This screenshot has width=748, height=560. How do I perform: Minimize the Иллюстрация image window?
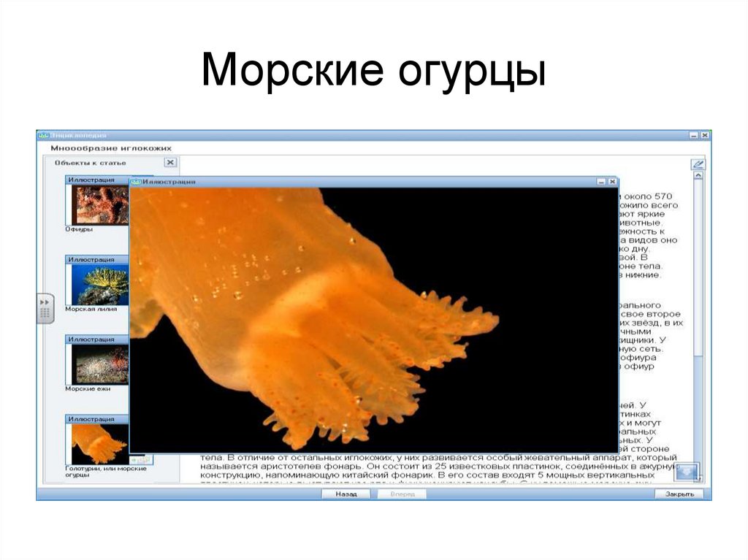[x=601, y=180]
